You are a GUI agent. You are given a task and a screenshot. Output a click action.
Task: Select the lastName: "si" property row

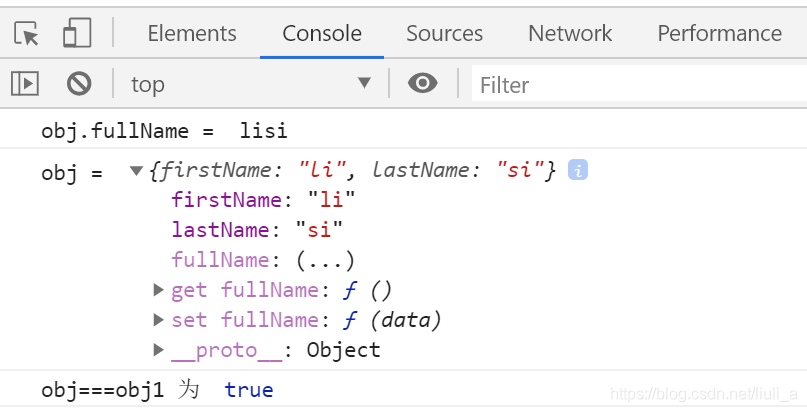pos(257,229)
